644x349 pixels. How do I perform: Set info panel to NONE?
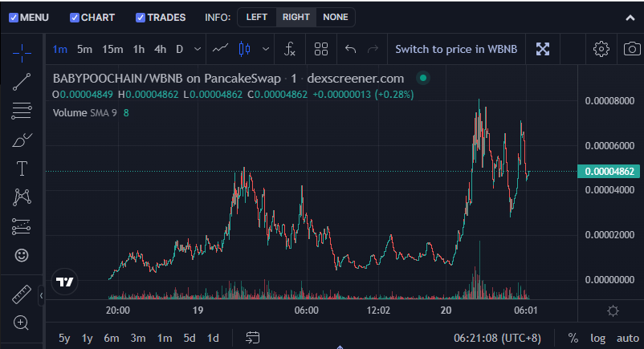pyautogui.click(x=336, y=17)
